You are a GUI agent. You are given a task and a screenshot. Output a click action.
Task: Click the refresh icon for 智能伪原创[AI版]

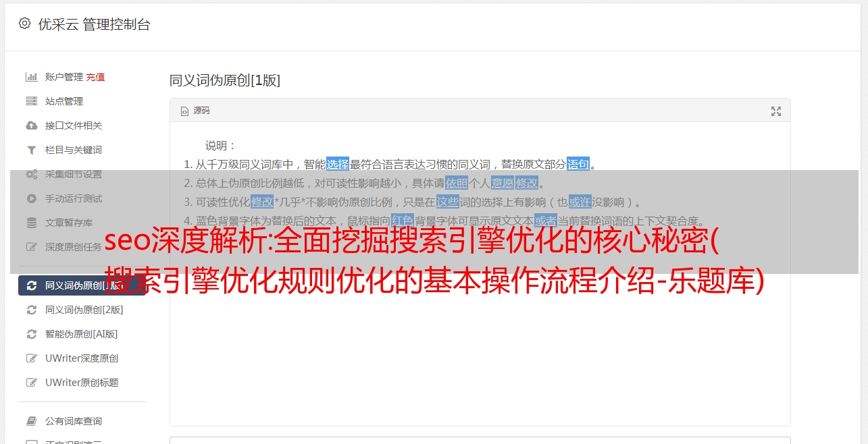click(x=31, y=334)
